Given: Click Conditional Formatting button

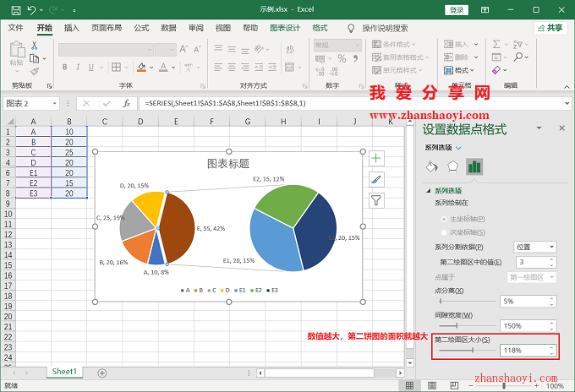Looking at the screenshot, I should pos(394,44).
